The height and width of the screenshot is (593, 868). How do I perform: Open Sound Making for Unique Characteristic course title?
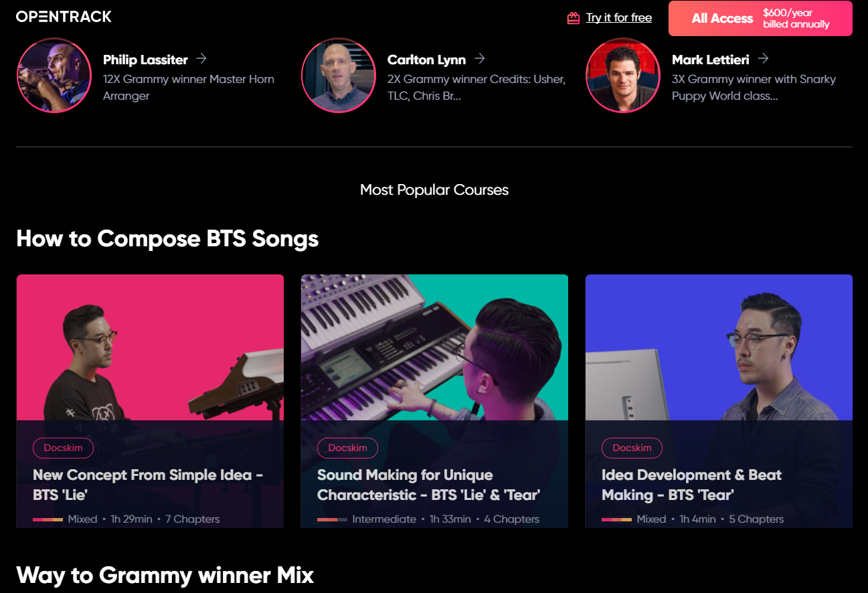pos(428,485)
